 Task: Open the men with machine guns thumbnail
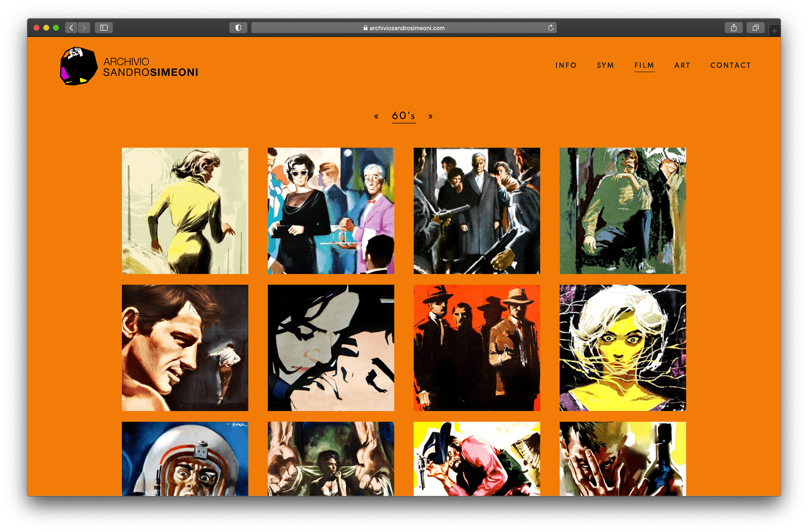pyautogui.click(x=477, y=211)
